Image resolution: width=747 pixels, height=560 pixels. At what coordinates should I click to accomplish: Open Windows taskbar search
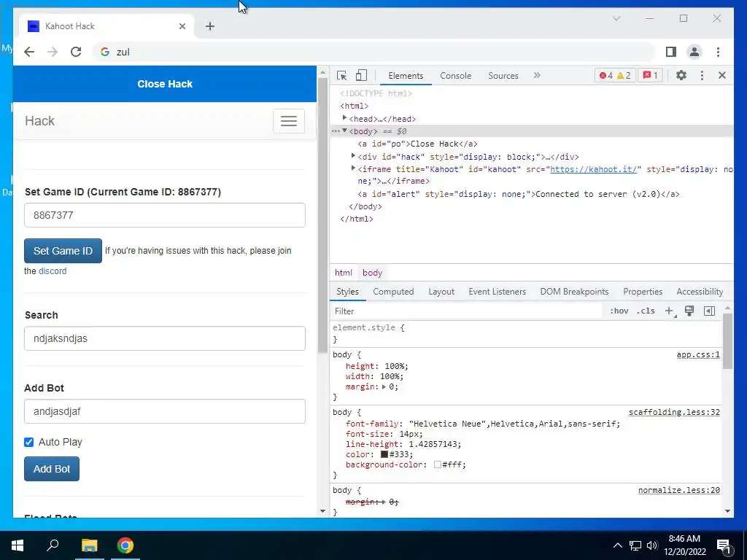point(53,545)
